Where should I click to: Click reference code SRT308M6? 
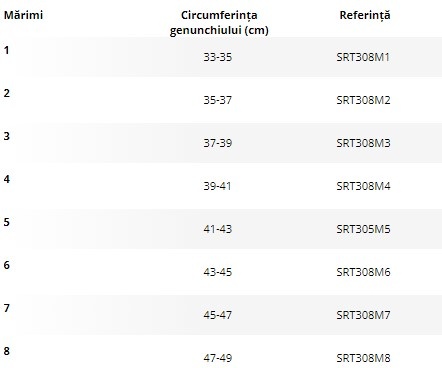[363, 272]
